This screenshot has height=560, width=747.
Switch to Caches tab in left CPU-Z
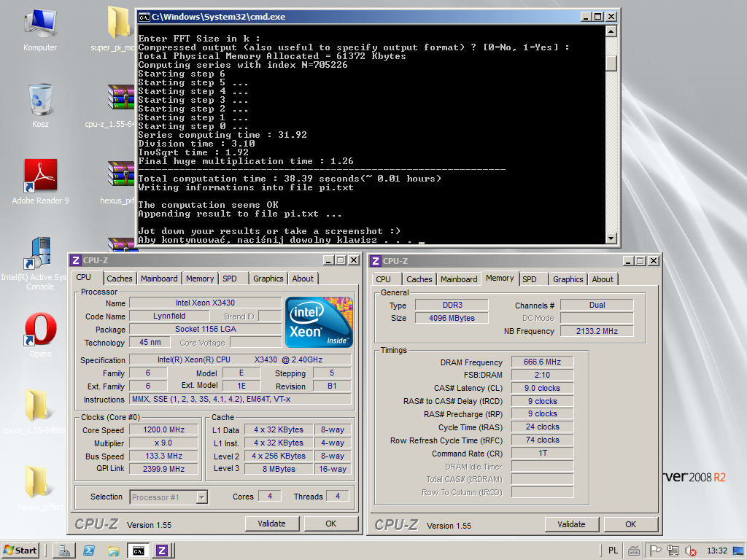click(x=119, y=279)
